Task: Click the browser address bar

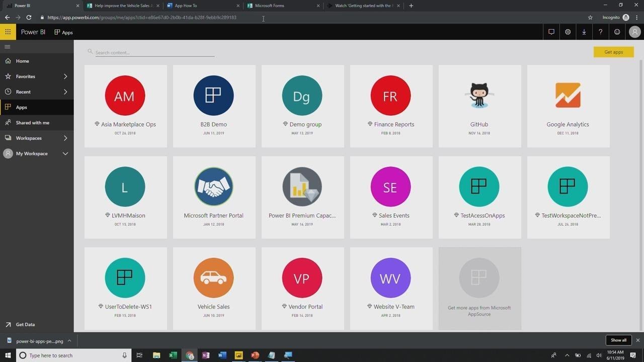Action: point(312,17)
